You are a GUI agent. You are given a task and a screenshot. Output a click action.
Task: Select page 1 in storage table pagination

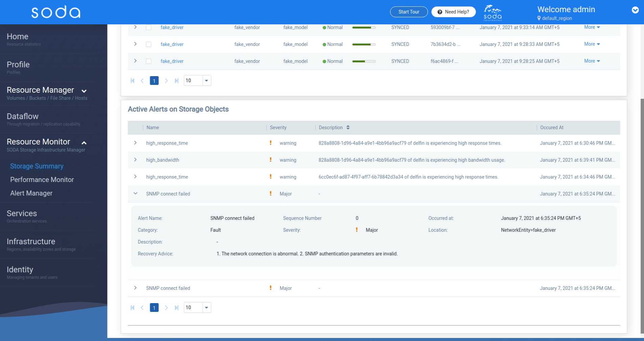tap(154, 81)
